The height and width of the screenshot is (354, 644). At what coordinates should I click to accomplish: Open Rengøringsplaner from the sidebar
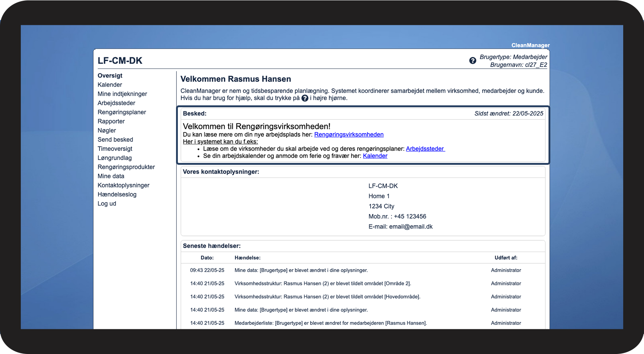tap(122, 112)
